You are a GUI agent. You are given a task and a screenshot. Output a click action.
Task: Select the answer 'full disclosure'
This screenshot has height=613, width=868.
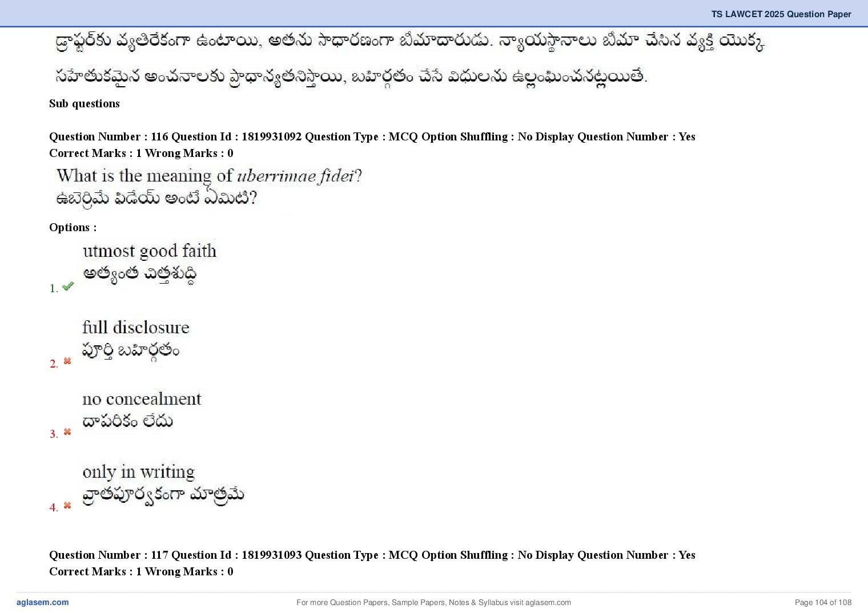(x=136, y=327)
